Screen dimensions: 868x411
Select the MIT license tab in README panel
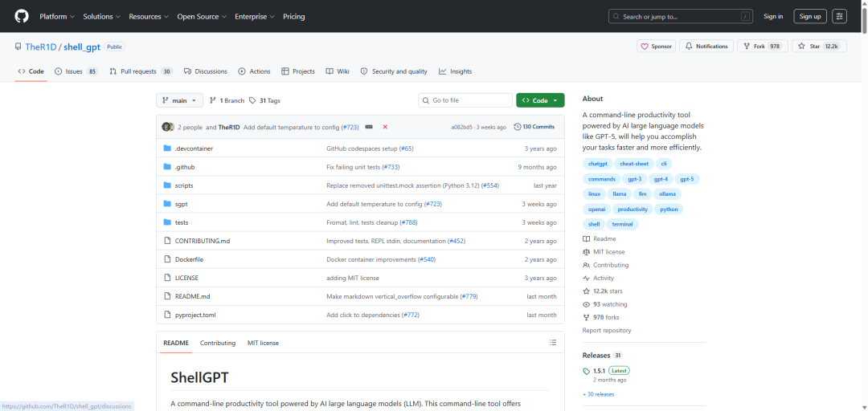pos(263,343)
